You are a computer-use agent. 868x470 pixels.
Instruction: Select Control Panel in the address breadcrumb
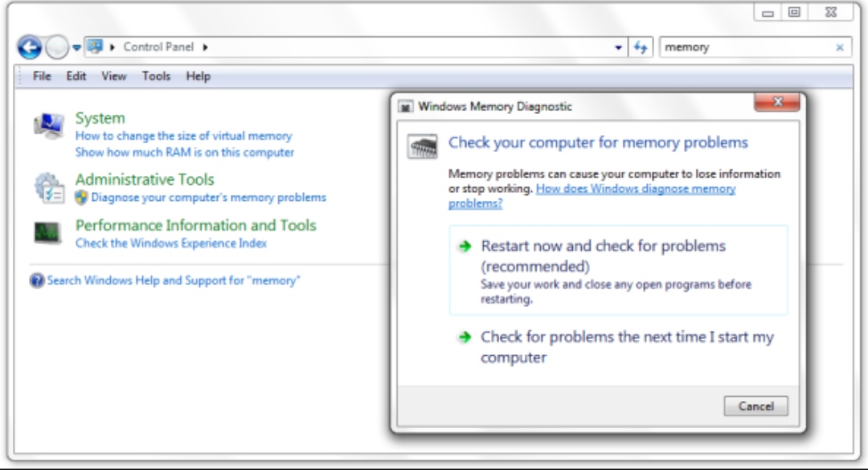coord(158,47)
